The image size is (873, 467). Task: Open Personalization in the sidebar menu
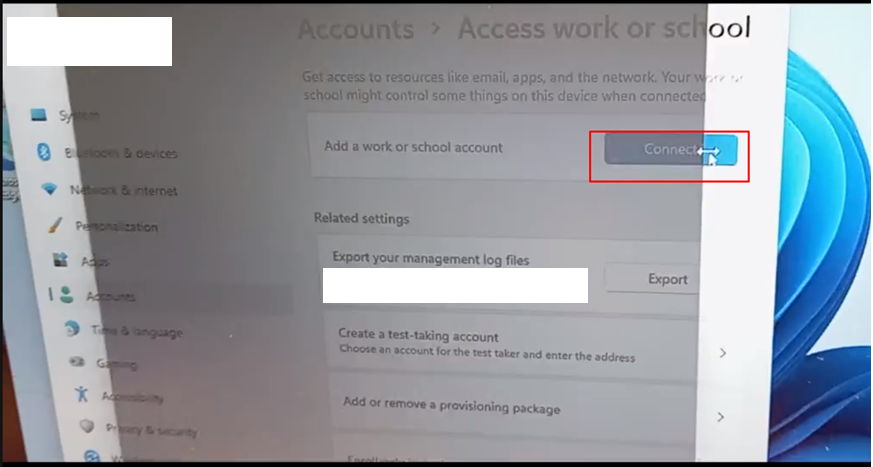click(116, 227)
